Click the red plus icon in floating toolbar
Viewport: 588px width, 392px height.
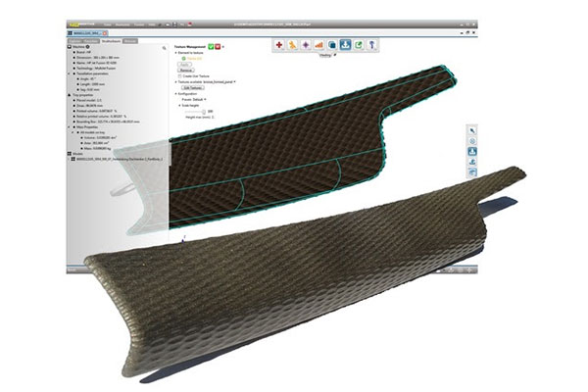pos(279,45)
